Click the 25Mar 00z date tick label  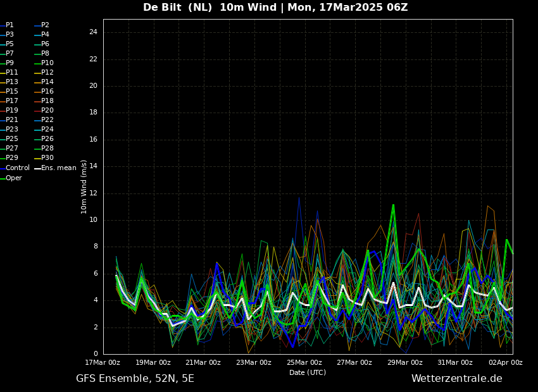(304, 363)
